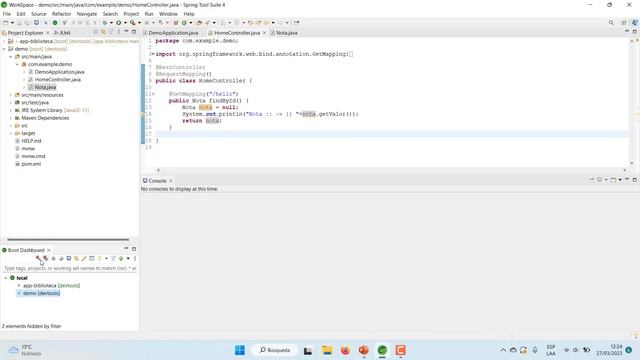Click the green Boot Dashboard toolbar icon
The image size is (640, 360).
[x=55, y=23]
